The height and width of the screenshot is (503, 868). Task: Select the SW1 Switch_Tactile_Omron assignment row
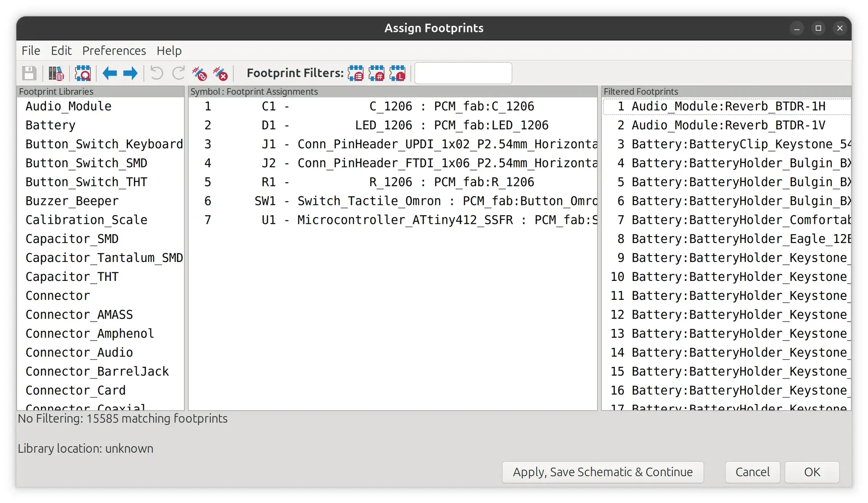(392, 201)
